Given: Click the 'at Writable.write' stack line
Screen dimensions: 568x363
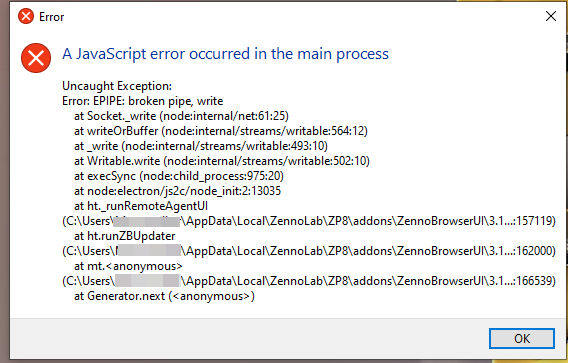Looking at the screenshot, I should [222, 161].
